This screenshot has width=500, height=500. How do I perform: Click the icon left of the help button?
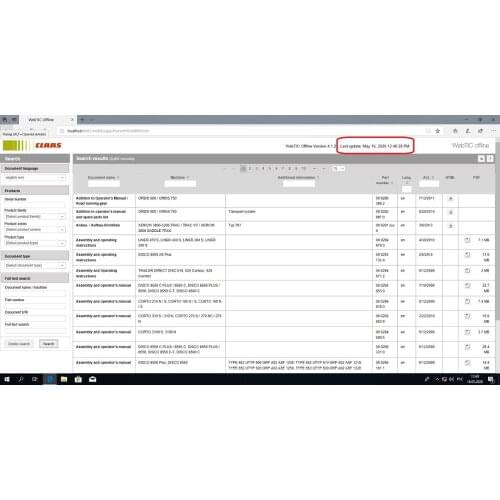[481, 159]
